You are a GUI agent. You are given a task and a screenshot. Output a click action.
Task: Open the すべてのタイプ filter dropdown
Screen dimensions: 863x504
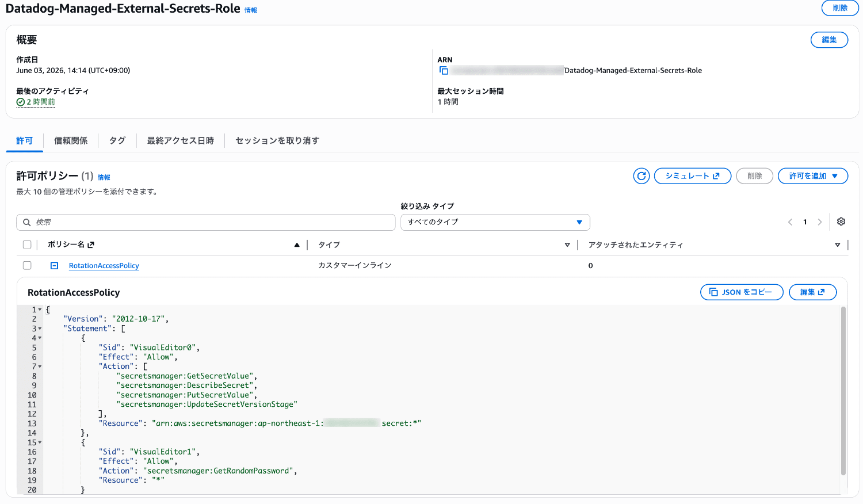495,222
